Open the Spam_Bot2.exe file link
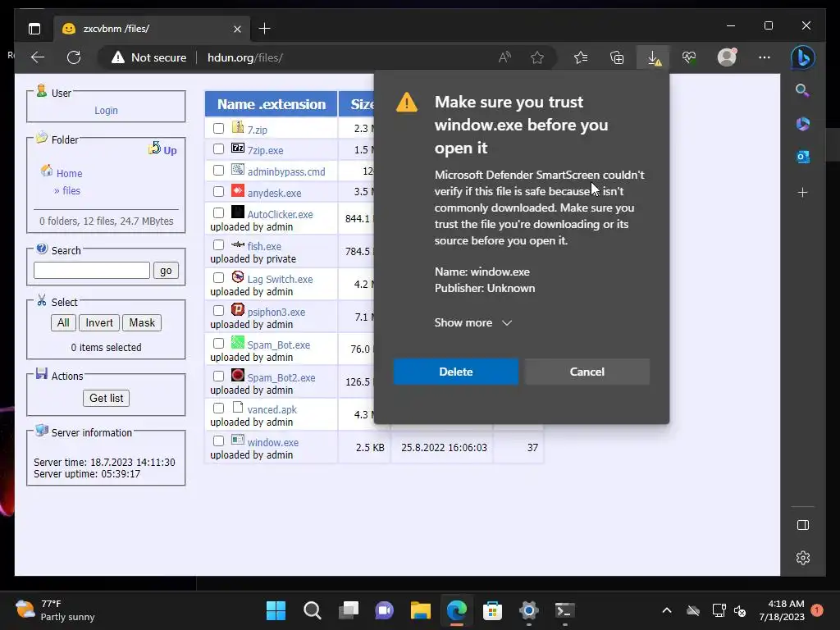The width and height of the screenshot is (840, 630). [x=281, y=377]
